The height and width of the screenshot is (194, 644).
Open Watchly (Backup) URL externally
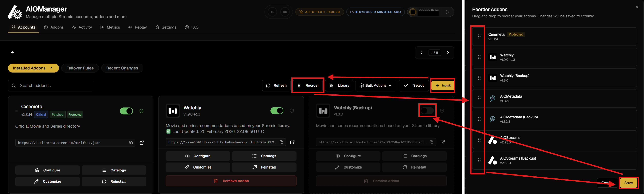pyautogui.click(x=443, y=142)
